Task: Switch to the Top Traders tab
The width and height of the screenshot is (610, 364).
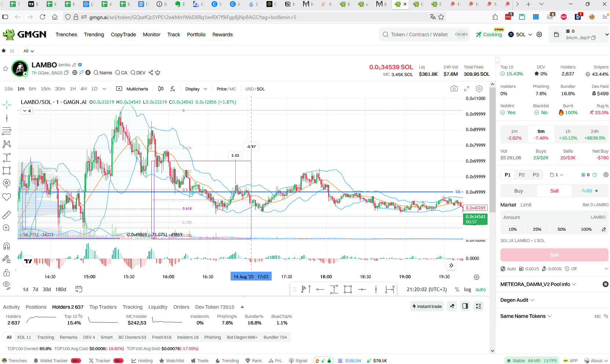Action: 103,307
